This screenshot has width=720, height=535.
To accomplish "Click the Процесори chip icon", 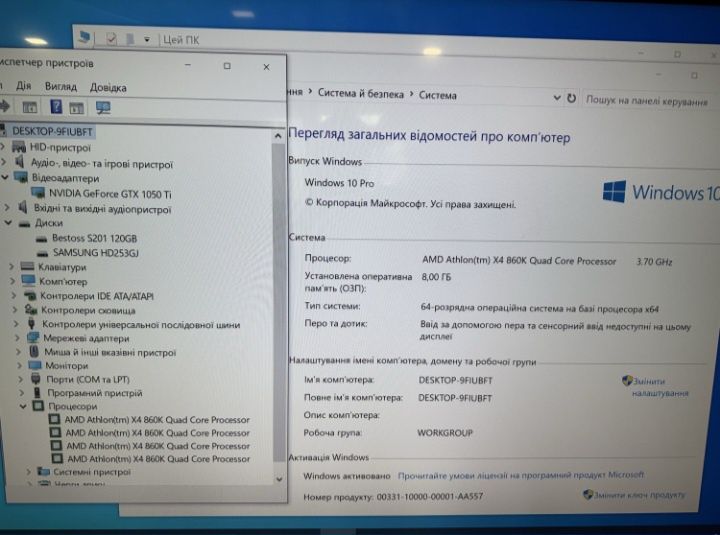I will point(38,406).
